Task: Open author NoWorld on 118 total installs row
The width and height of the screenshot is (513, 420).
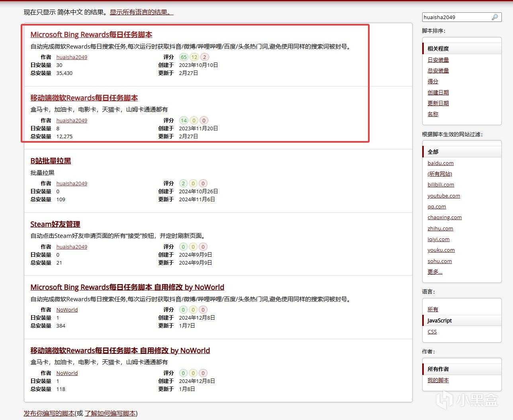Action: (x=67, y=373)
